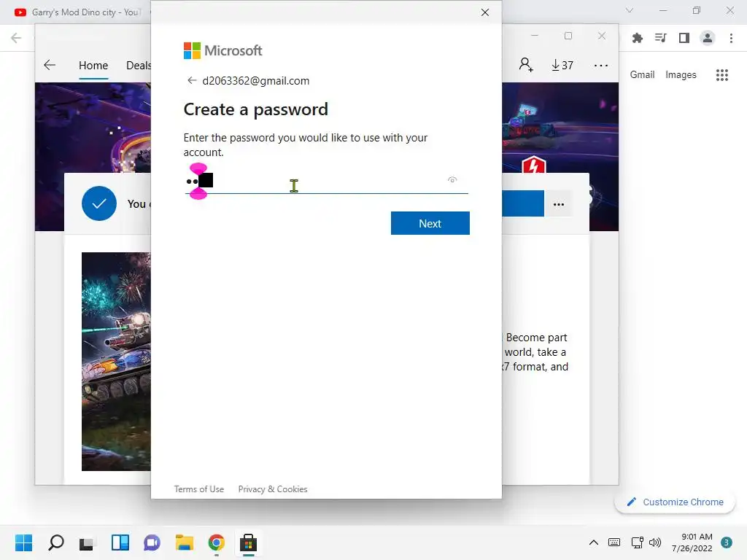Open the Google apps grid icon
747x560 pixels.
point(721,75)
